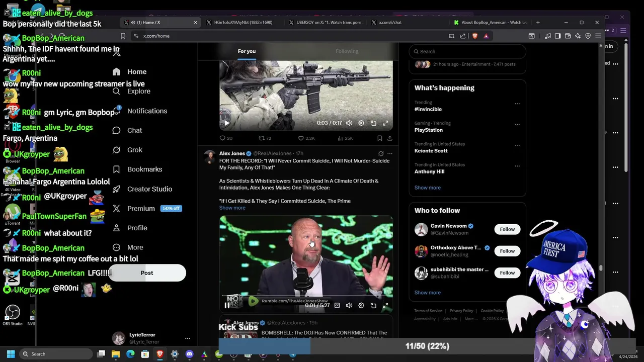644x362 pixels.
Task: Open a new browser tab
Action: point(538,23)
